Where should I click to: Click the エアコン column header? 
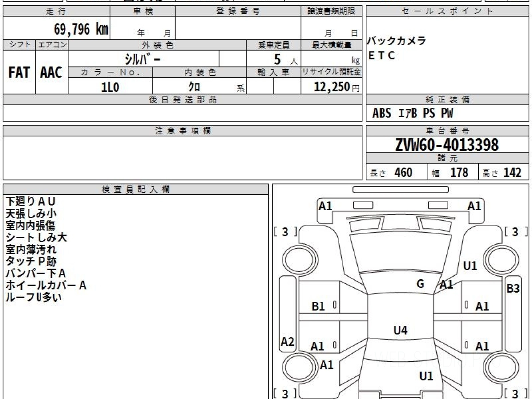[52, 45]
